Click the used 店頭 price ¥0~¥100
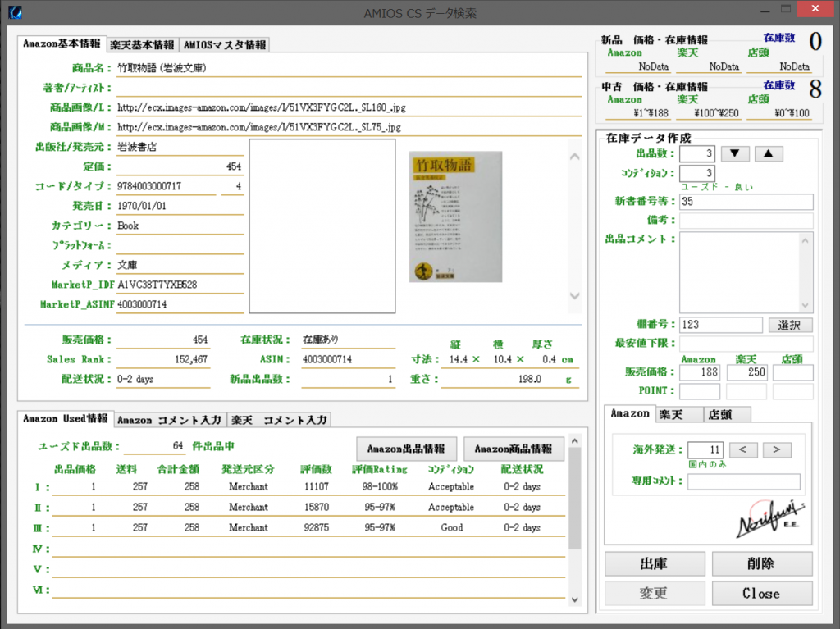 [x=792, y=113]
